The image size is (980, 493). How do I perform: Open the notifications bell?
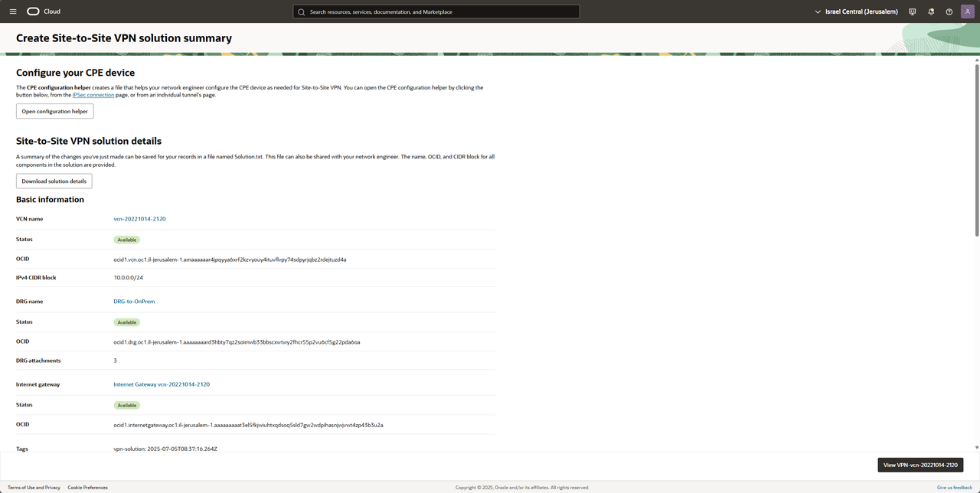(x=931, y=11)
